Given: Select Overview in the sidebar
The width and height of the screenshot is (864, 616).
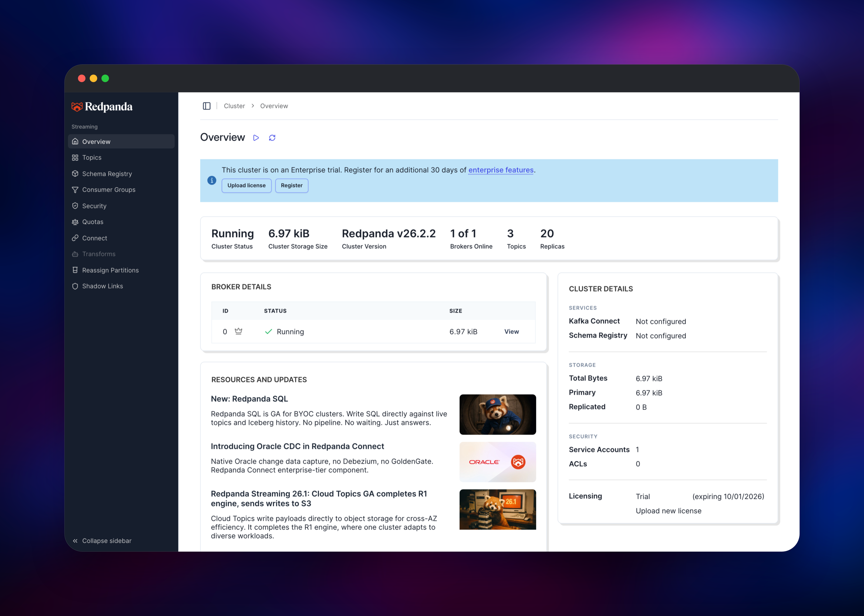Looking at the screenshot, I should pyautogui.click(x=122, y=141).
